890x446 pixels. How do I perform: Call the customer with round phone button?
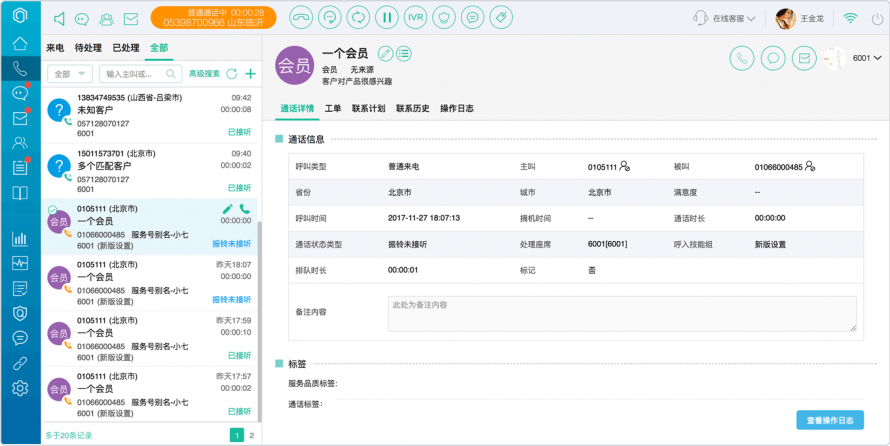coord(742,58)
